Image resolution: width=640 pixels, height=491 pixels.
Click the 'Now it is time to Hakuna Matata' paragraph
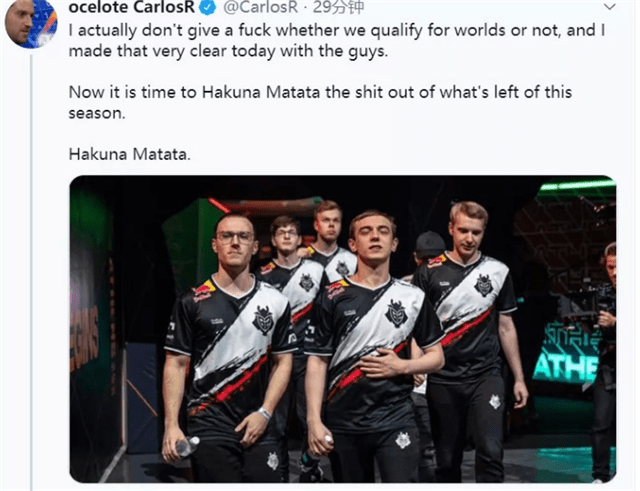(x=320, y=103)
